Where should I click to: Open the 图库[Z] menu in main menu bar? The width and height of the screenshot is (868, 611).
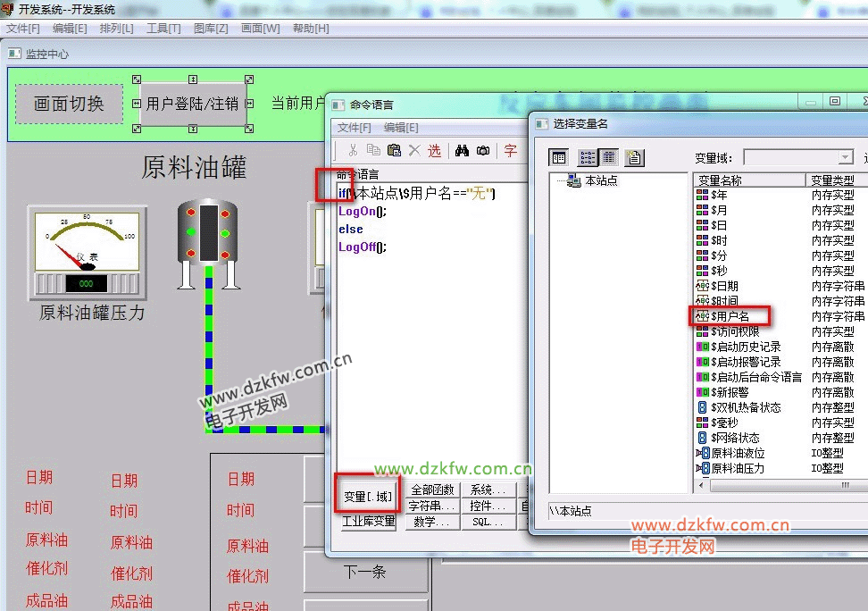click(212, 29)
